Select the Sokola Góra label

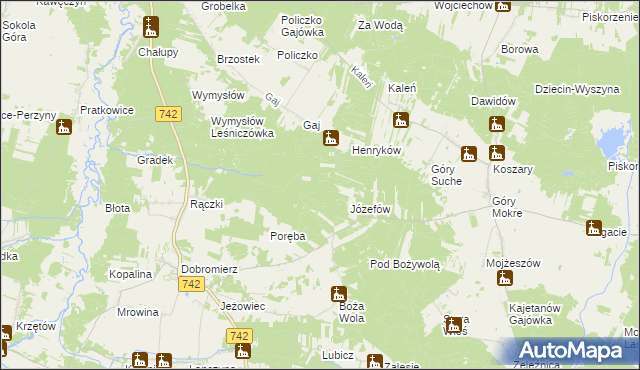click(x=19, y=31)
